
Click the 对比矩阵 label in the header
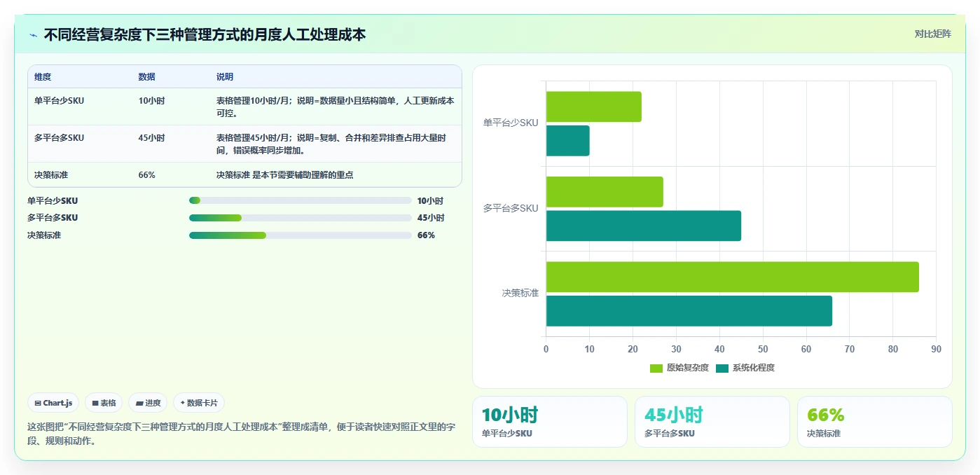coord(932,34)
